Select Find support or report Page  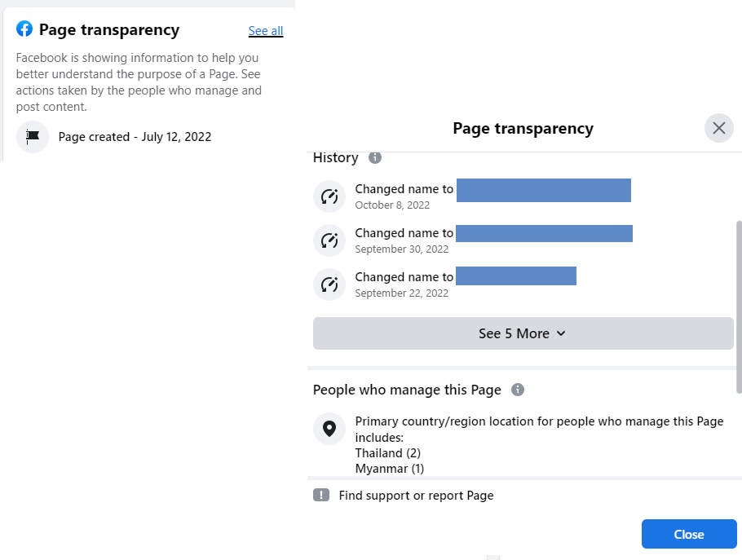pos(416,496)
